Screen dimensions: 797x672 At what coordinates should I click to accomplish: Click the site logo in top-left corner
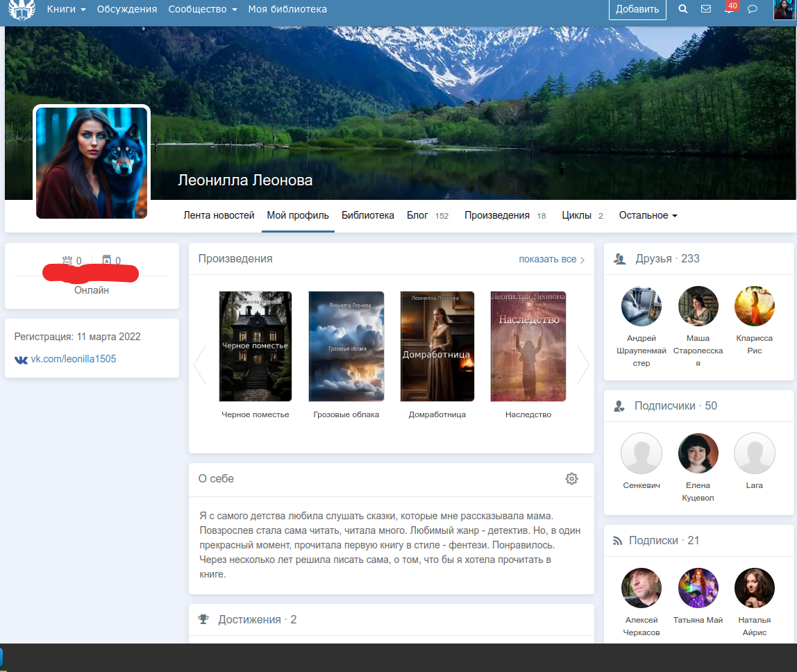tap(22, 10)
